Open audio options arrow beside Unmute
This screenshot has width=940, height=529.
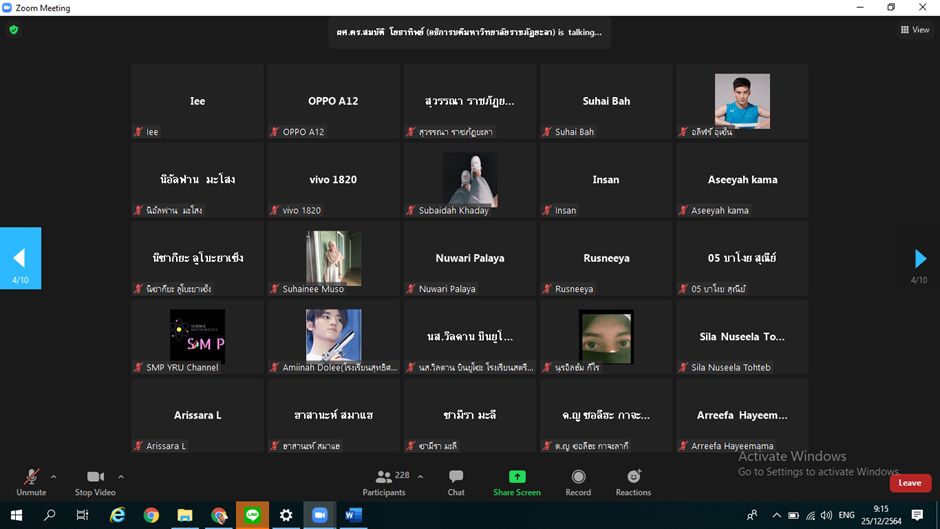(x=53, y=477)
